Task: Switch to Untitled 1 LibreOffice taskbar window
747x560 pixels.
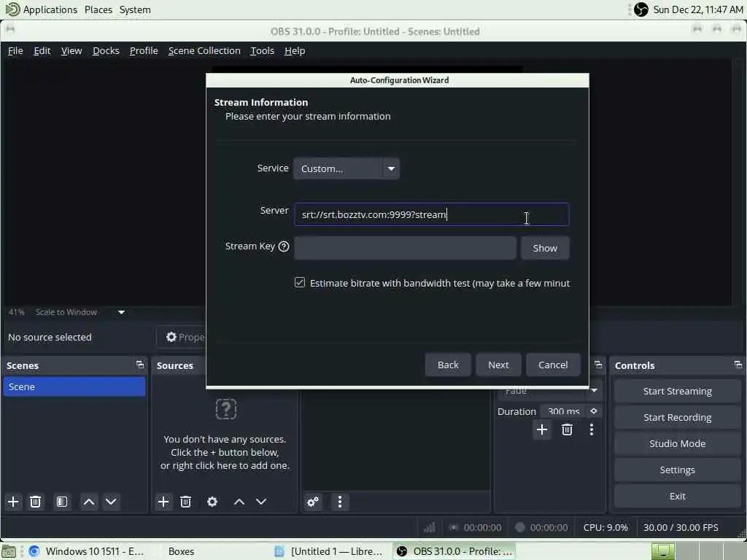Action: coord(330,551)
